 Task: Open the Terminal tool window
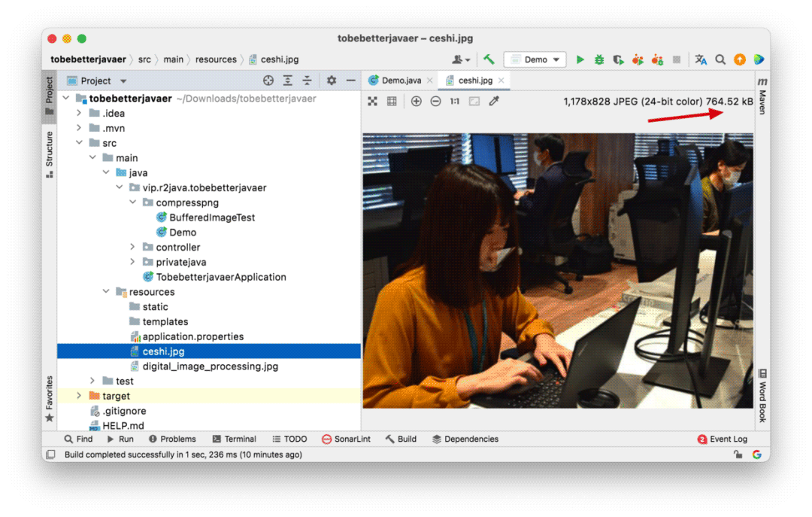coord(234,439)
